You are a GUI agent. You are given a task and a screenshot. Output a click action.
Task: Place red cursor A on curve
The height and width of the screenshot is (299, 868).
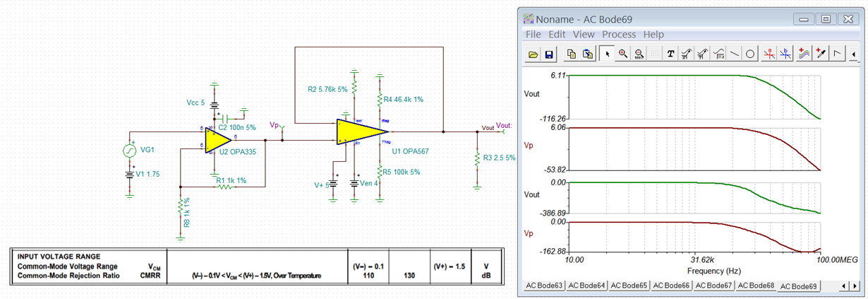[x=770, y=54]
